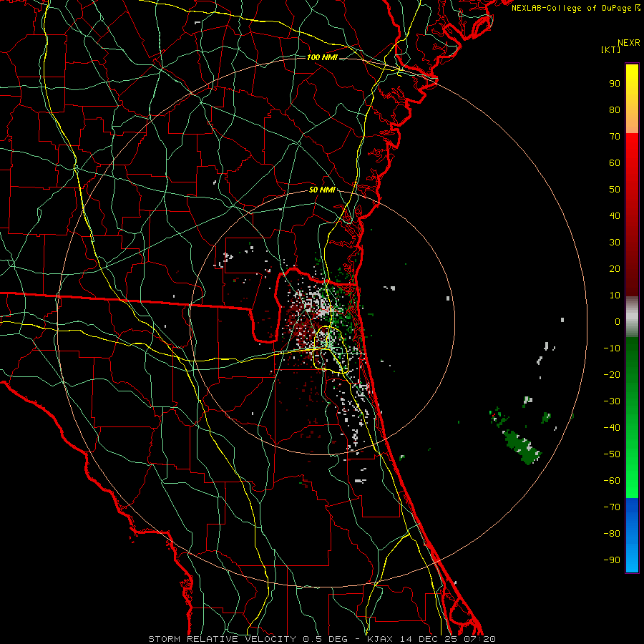
Task: Click the NEXR label above the color scale
Action: point(629,43)
